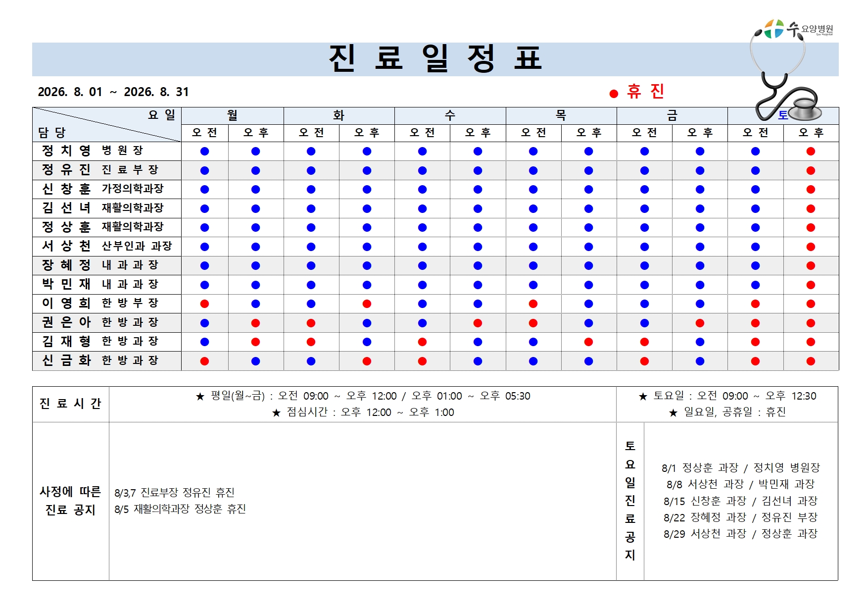Select the blue Monday 오전 dot for 권은아

pos(204,323)
